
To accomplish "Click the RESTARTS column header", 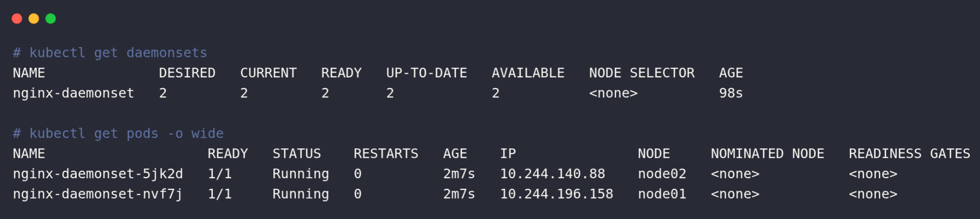I will click(386, 154).
